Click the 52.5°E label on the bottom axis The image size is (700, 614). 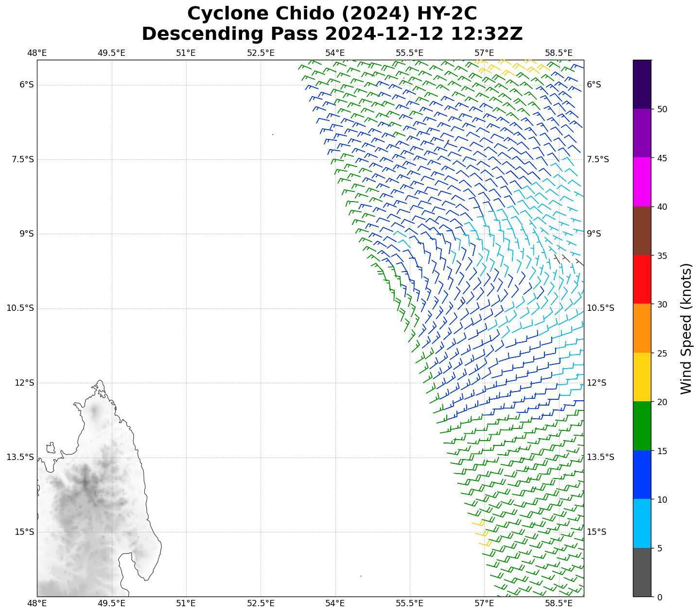(261, 604)
